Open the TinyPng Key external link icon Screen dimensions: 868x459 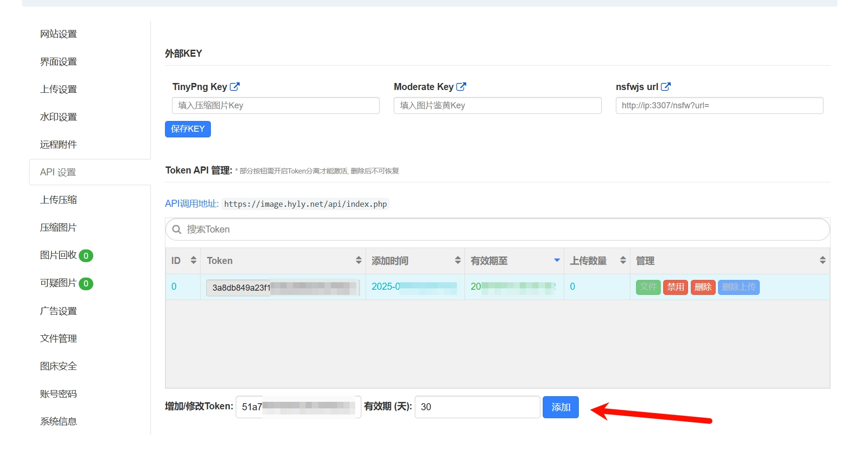point(235,87)
